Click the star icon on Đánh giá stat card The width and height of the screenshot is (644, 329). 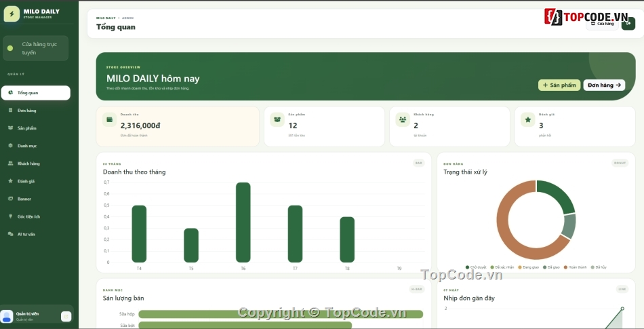(528, 119)
